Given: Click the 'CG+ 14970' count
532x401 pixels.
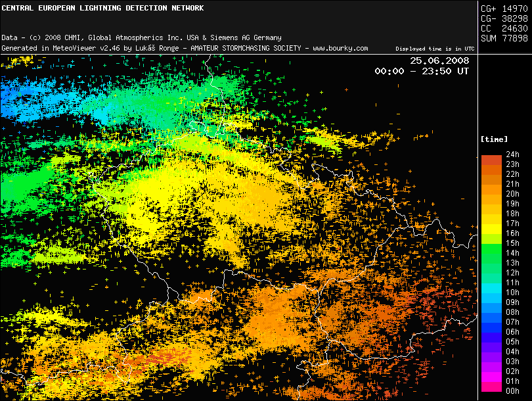Looking at the screenshot, I should 504,9.
